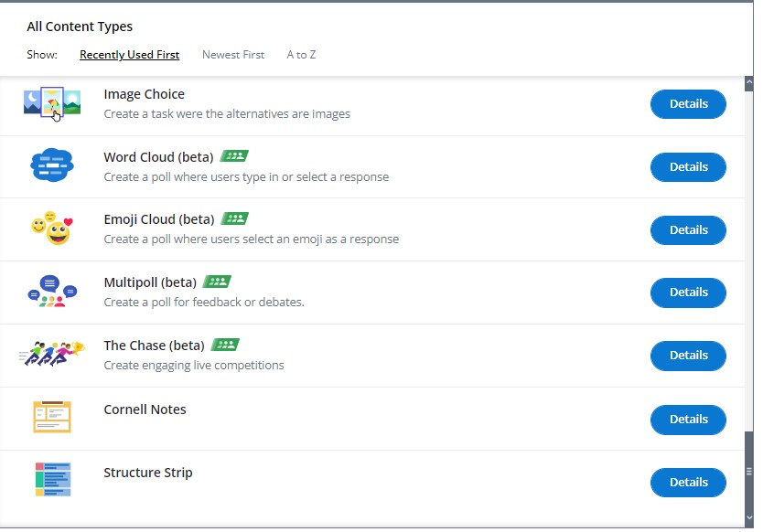Choose the Multipoll speech bubbles icon
Viewport: 763px width, 532px height.
(52, 291)
